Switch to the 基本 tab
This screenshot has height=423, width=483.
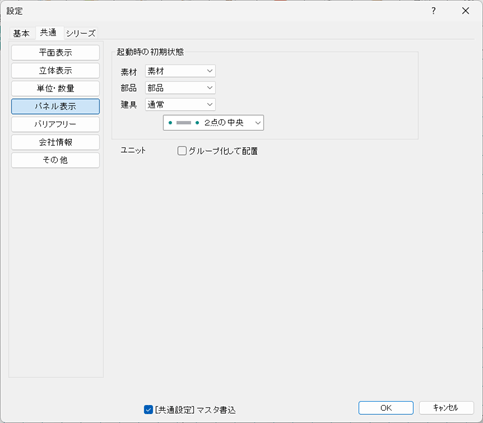pyautogui.click(x=21, y=33)
